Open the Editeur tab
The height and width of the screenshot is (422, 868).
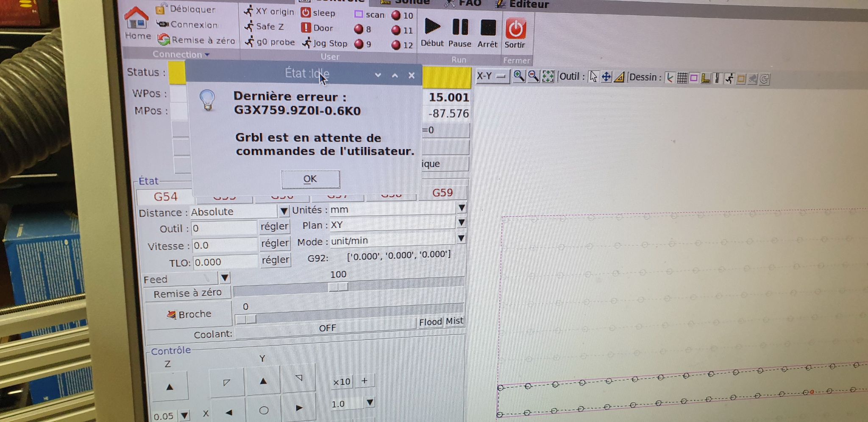(523, 4)
